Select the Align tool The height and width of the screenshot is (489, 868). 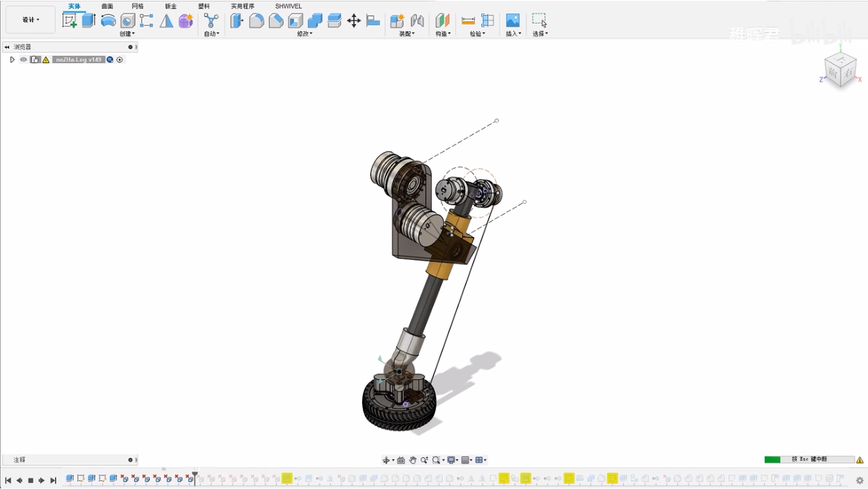373,21
